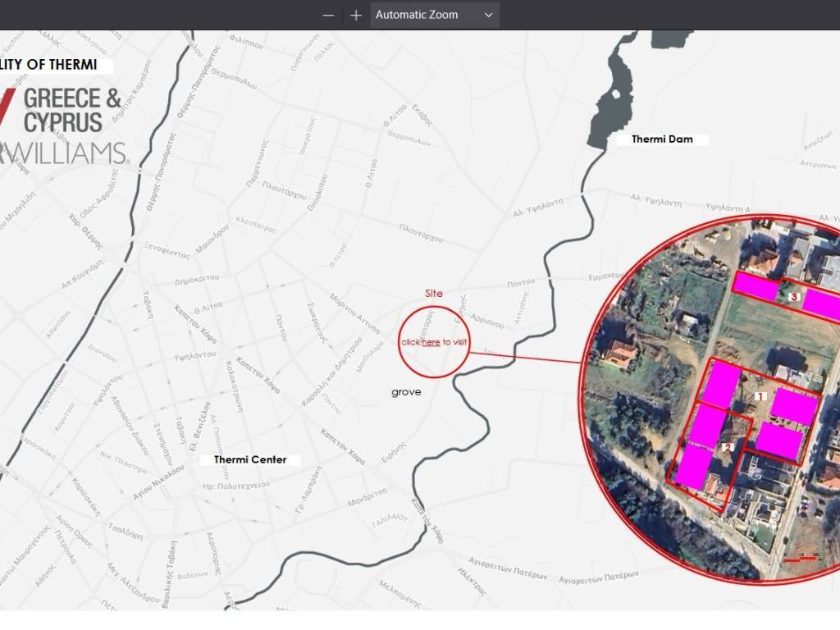This screenshot has width=840, height=630.
Task: Follow the 'here' link to visit the site
Action: pos(431,342)
